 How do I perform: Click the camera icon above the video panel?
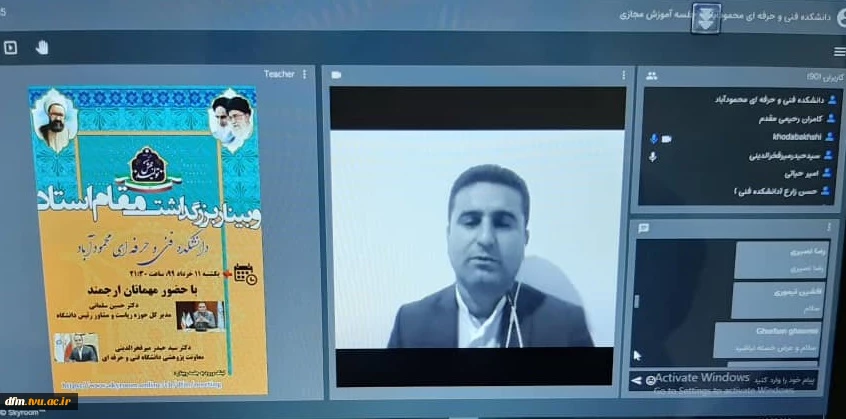(x=337, y=75)
